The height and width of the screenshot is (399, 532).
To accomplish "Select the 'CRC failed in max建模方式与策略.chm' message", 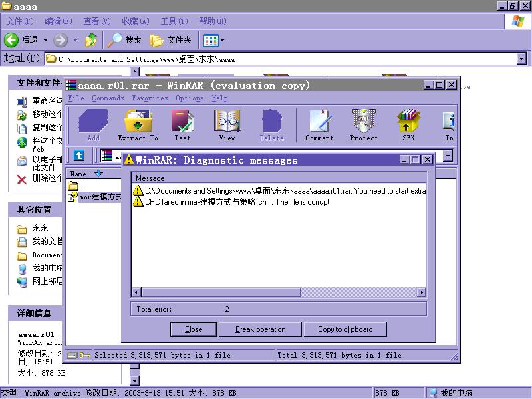I will (x=231, y=202).
